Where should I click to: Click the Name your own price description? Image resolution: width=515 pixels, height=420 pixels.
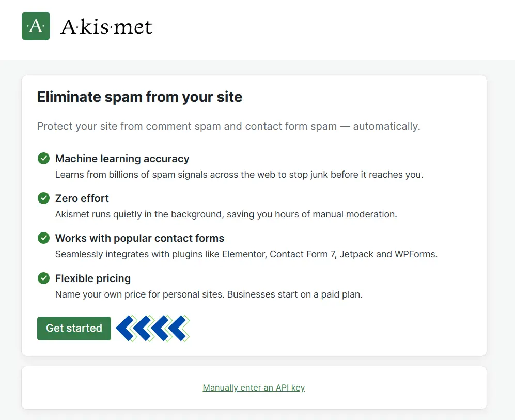coord(209,294)
